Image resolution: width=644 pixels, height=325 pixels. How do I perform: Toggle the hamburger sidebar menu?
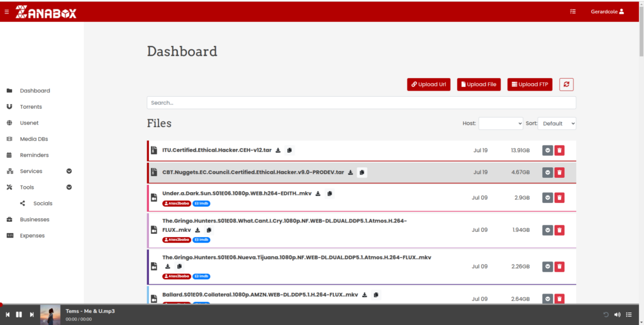point(7,11)
